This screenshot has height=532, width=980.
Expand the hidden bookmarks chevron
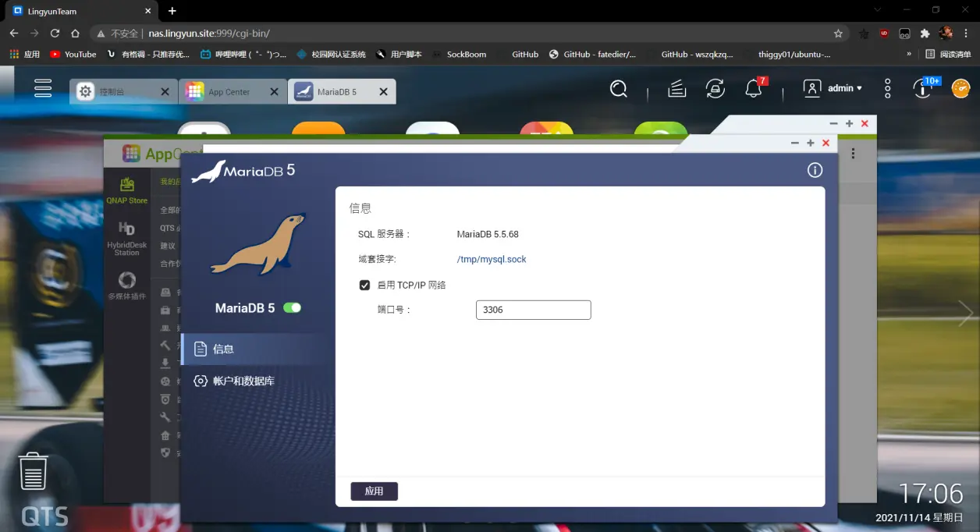[x=909, y=55]
